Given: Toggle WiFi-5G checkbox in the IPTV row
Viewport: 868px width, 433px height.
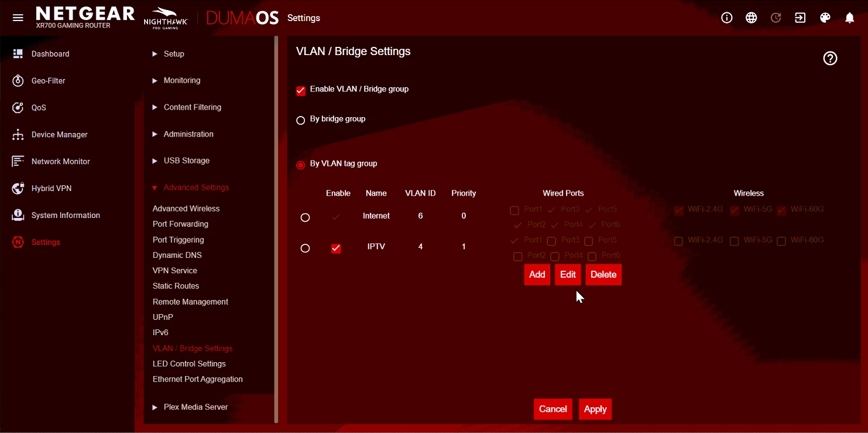Looking at the screenshot, I should pyautogui.click(x=735, y=241).
